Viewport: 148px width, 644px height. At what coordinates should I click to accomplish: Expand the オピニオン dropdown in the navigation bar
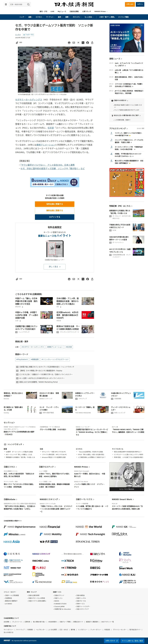[x=77, y=17]
